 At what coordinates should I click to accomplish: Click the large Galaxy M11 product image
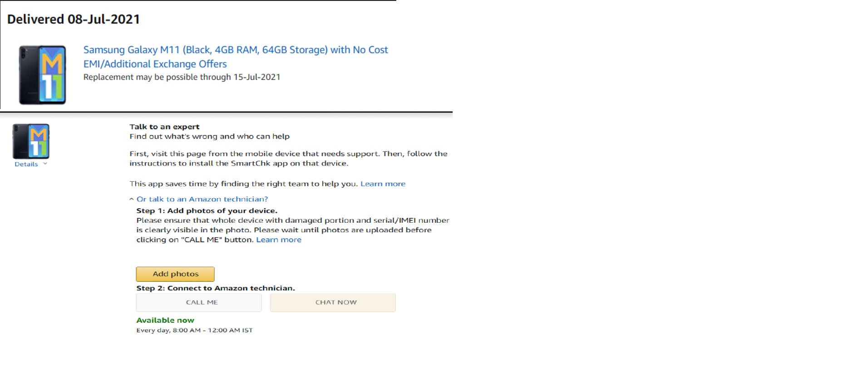[43, 75]
